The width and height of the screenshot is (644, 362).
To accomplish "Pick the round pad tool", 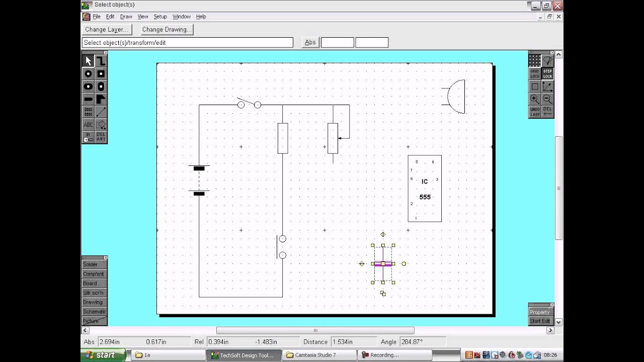I will [x=88, y=74].
